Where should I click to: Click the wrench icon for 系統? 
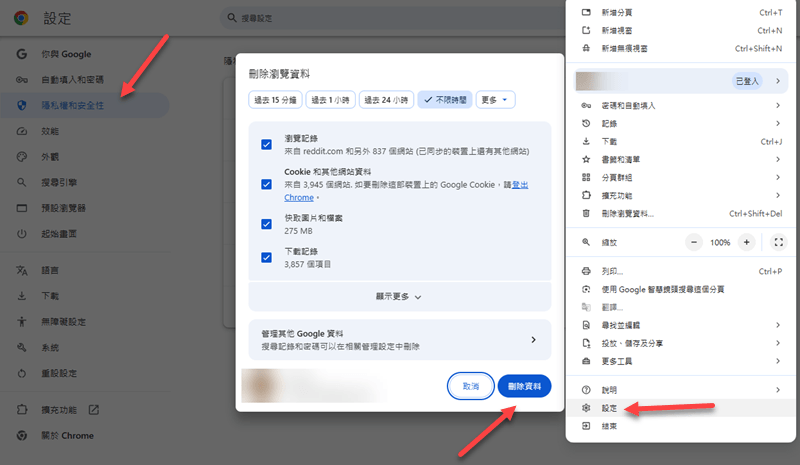(21, 348)
